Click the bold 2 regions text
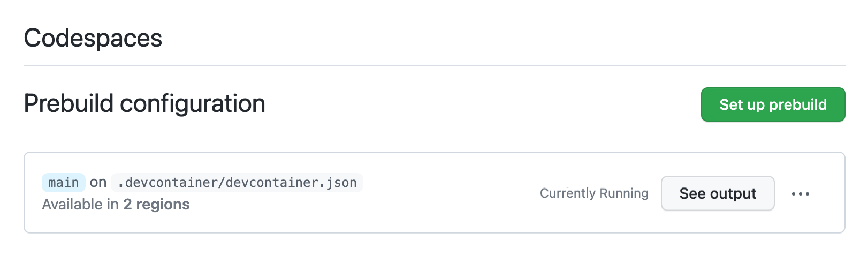The height and width of the screenshot is (255, 868). pyautogui.click(x=156, y=205)
